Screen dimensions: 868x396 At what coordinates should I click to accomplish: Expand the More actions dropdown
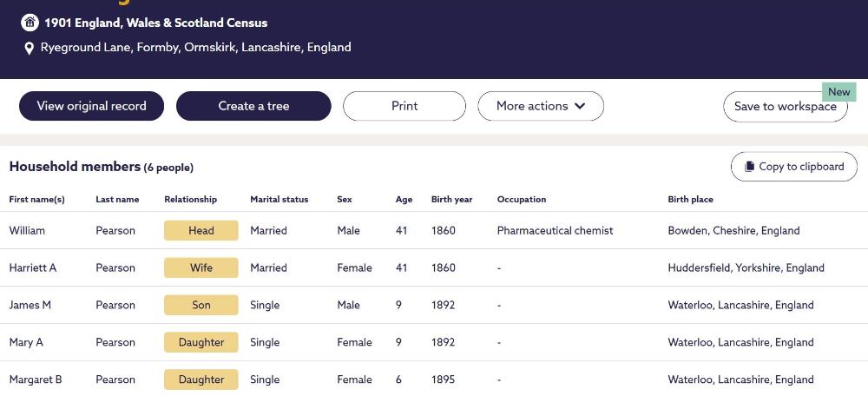click(540, 106)
